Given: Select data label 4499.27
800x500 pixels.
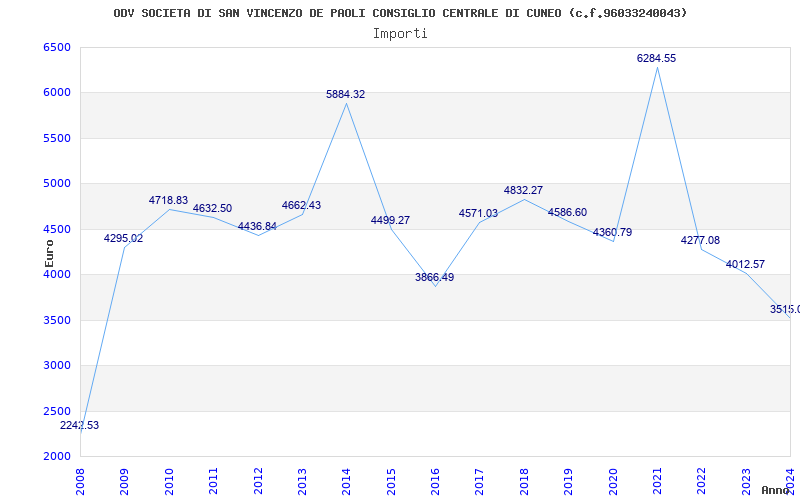Looking at the screenshot, I should coord(390,220).
